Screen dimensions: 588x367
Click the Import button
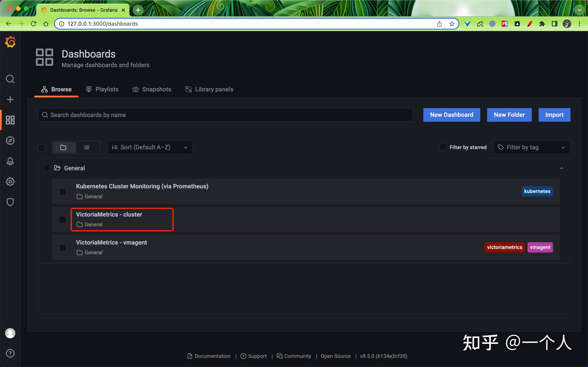(554, 115)
